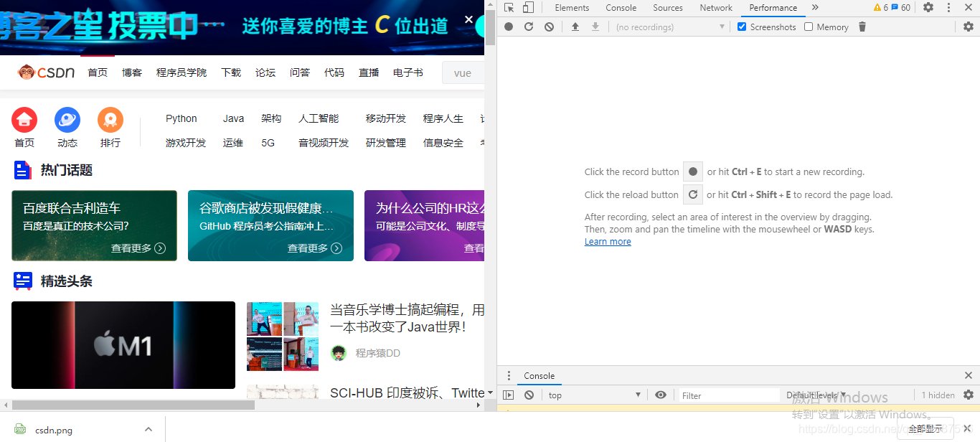Save profile using the download arrow icon

pos(595,27)
